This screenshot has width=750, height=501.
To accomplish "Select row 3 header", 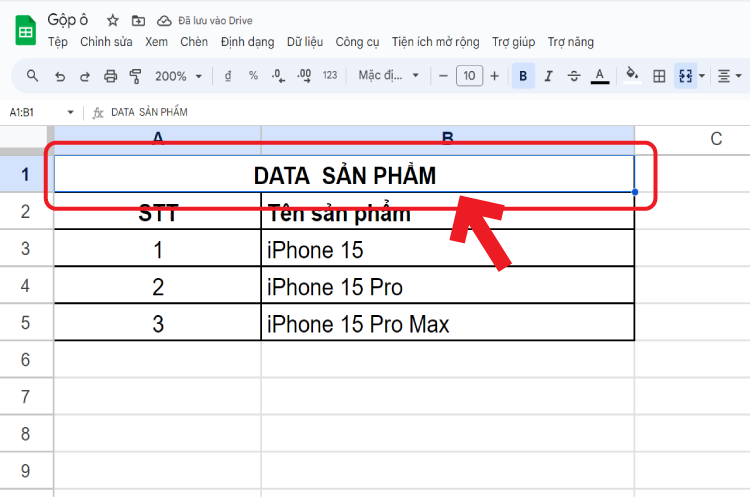I will (x=26, y=248).
